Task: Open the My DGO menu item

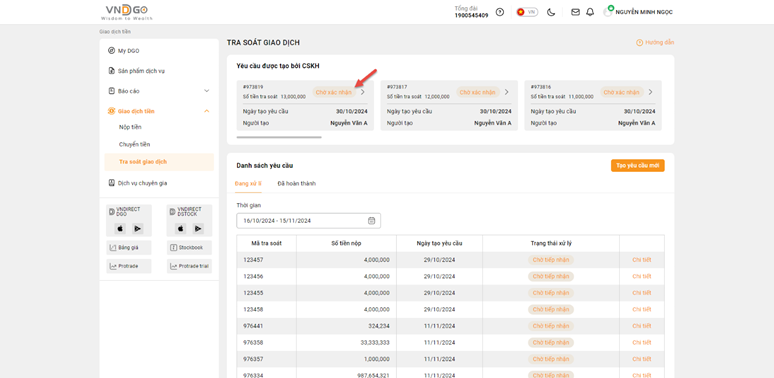Action: [128, 51]
